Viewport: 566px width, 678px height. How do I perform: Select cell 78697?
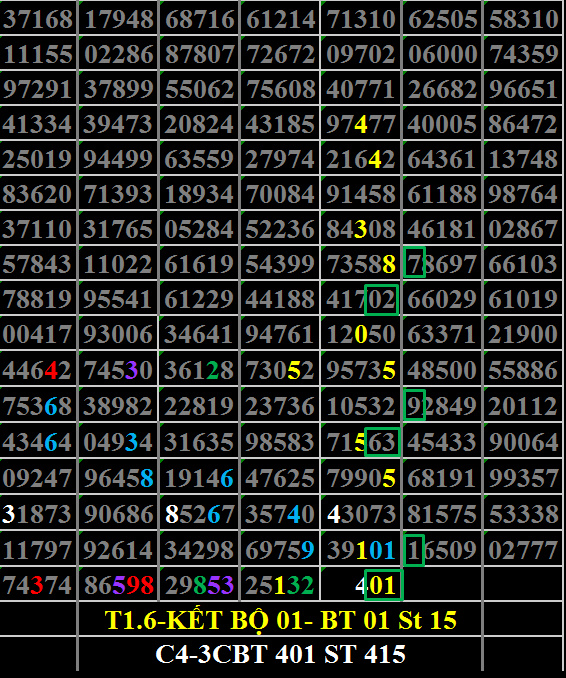tap(443, 263)
